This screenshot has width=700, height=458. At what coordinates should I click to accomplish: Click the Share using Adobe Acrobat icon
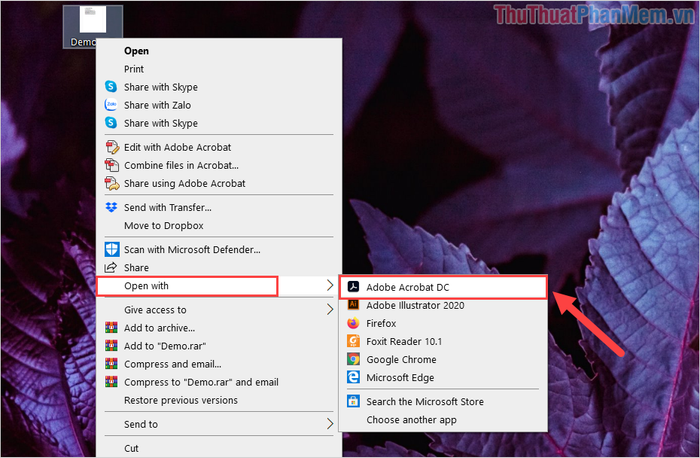point(112,183)
